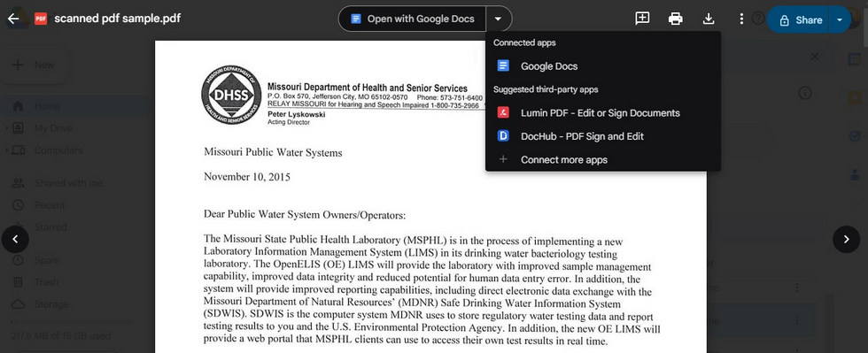
Task: Click the dimmed help question mark icon
Action: pyautogui.click(x=758, y=19)
